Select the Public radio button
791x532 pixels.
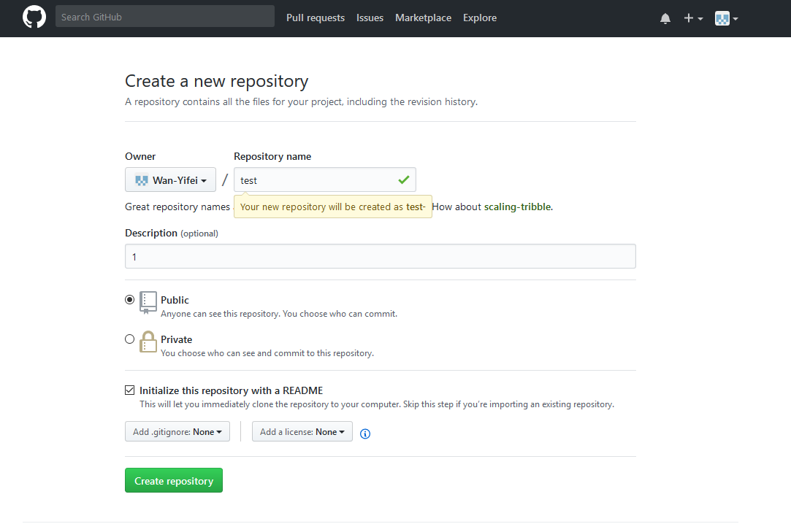(x=130, y=299)
